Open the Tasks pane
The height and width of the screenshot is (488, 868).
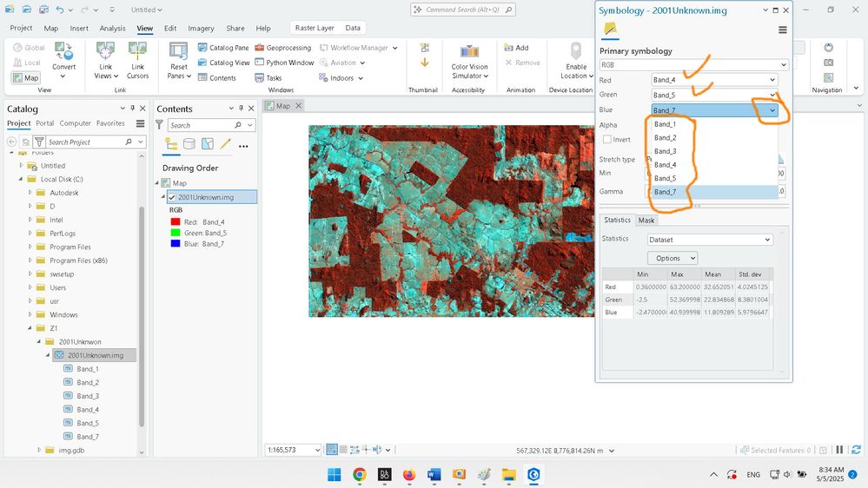[x=268, y=78]
